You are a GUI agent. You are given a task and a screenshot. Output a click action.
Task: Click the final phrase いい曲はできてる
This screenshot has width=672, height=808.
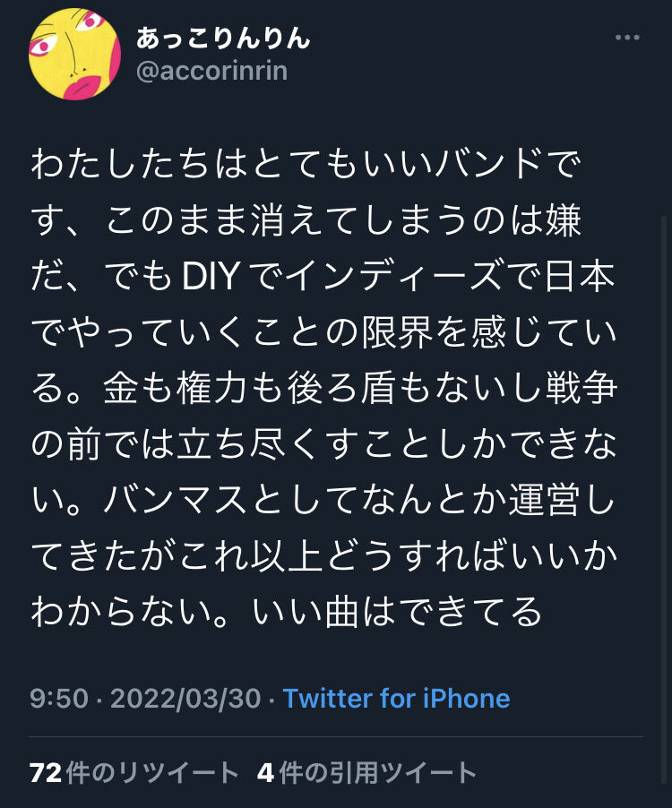click(x=397, y=612)
